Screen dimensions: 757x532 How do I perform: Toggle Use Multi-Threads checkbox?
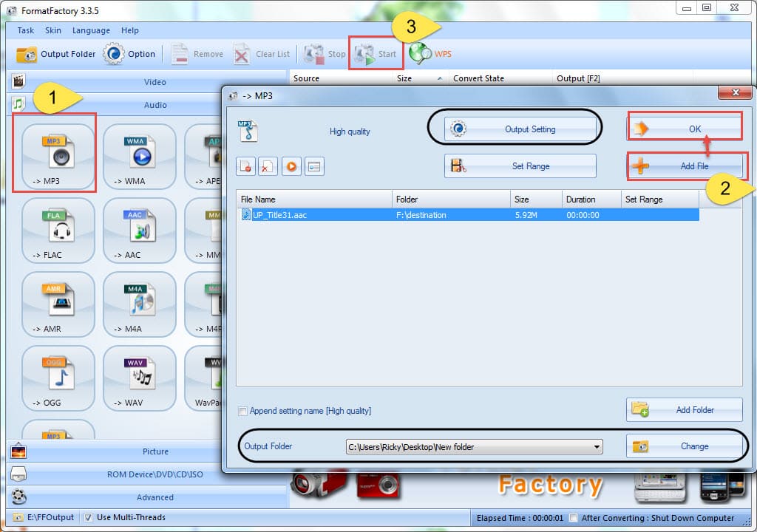click(89, 517)
